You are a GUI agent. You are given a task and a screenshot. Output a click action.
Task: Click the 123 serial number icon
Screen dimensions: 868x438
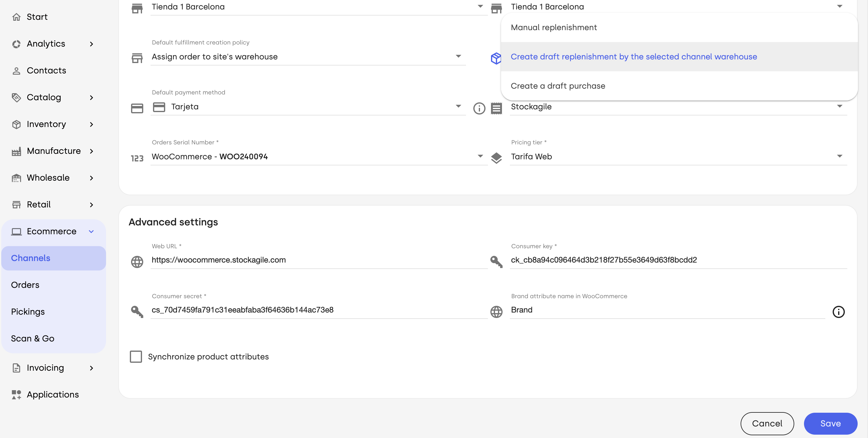click(137, 158)
